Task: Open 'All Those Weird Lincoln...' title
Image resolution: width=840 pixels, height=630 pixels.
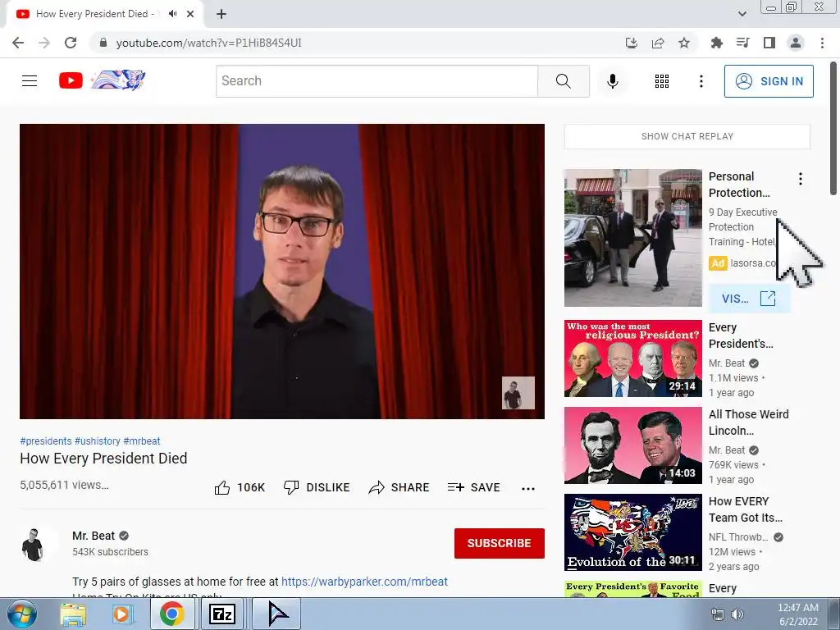Action: pos(748,422)
